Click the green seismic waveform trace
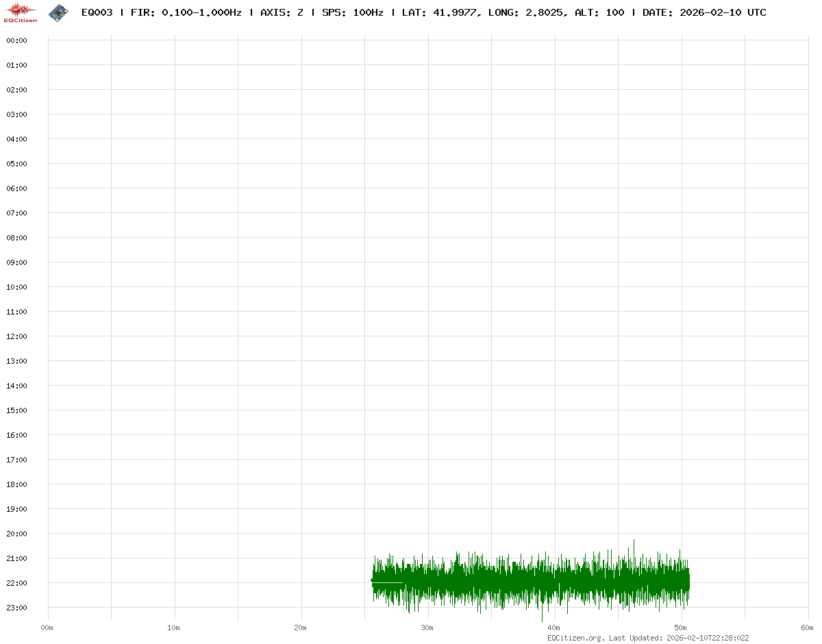 point(531,581)
